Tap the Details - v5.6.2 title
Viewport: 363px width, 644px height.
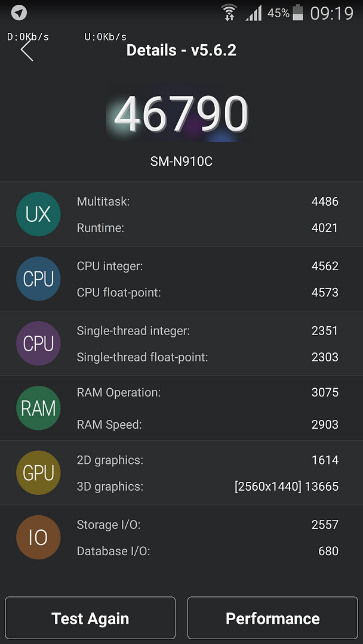coord(181,50)
